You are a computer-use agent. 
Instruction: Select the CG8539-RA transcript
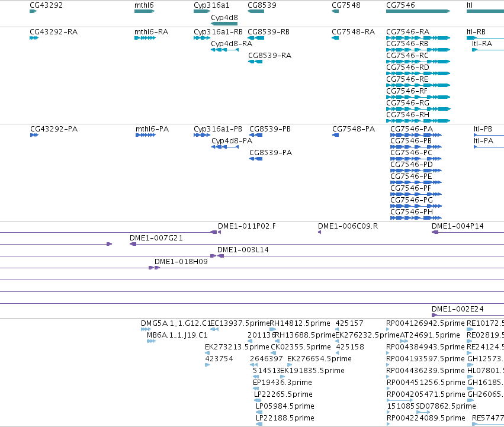coord(255,62)
